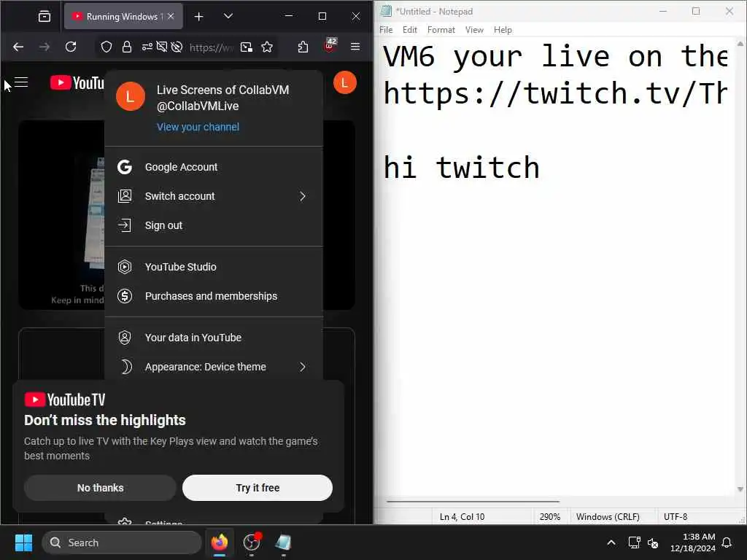Open the Windows Start menu
The height and width of the screenshot is (560, 747).
pos(23,542)
